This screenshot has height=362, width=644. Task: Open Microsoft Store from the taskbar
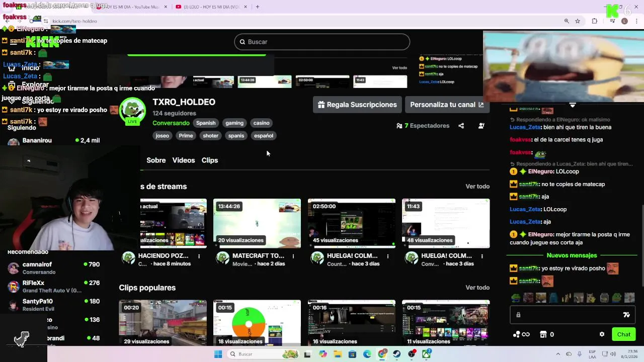pos(352,354)
